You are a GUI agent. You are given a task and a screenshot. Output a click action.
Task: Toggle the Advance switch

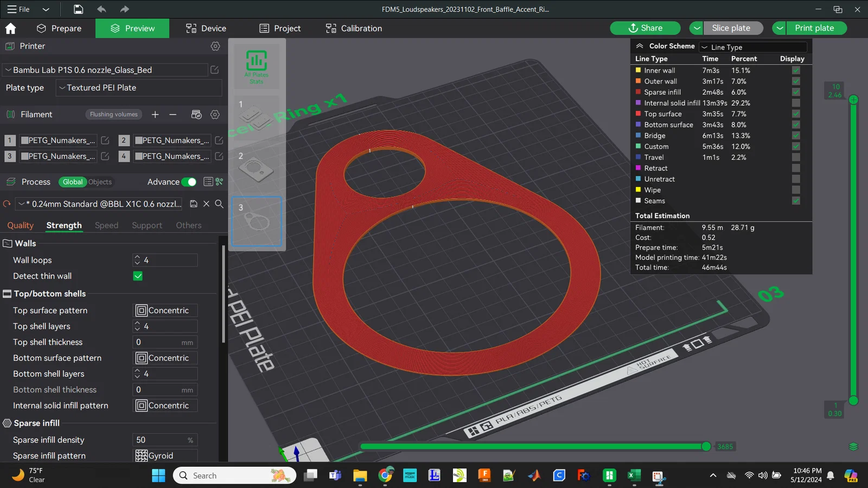point(189,182)
